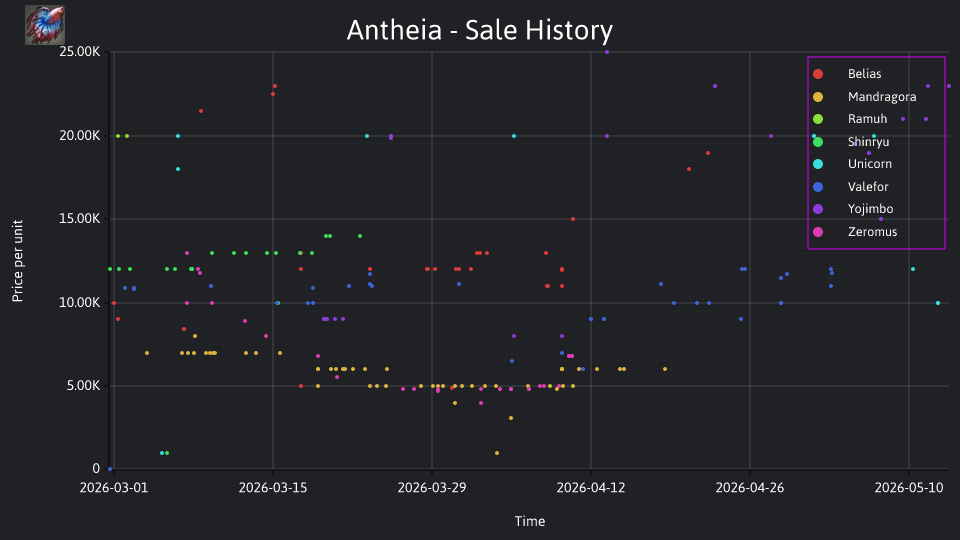Click the 2026-04-12 x-axis label
The image size is (960, 540).
pyautogui.click(x=591, y=488)
